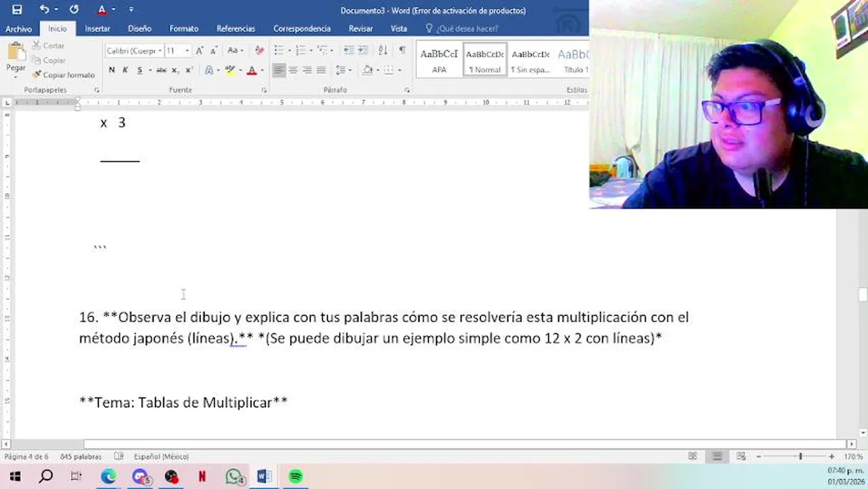Toggle superscript formatting

189,70
